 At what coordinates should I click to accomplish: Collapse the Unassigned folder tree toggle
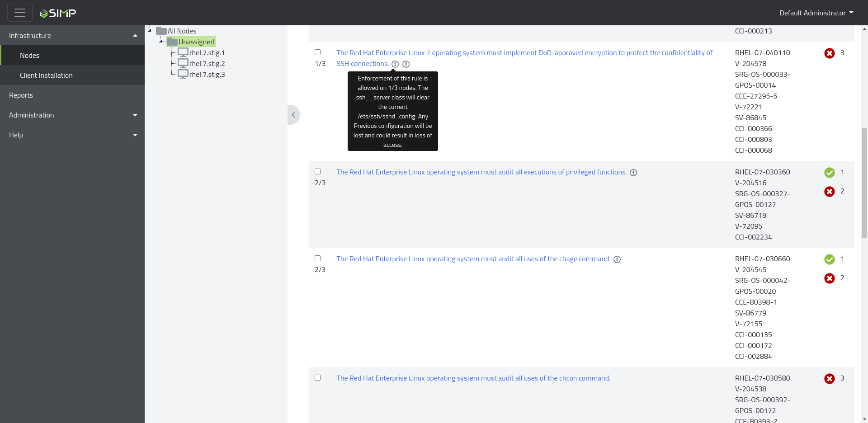click(x=161, y=41)
